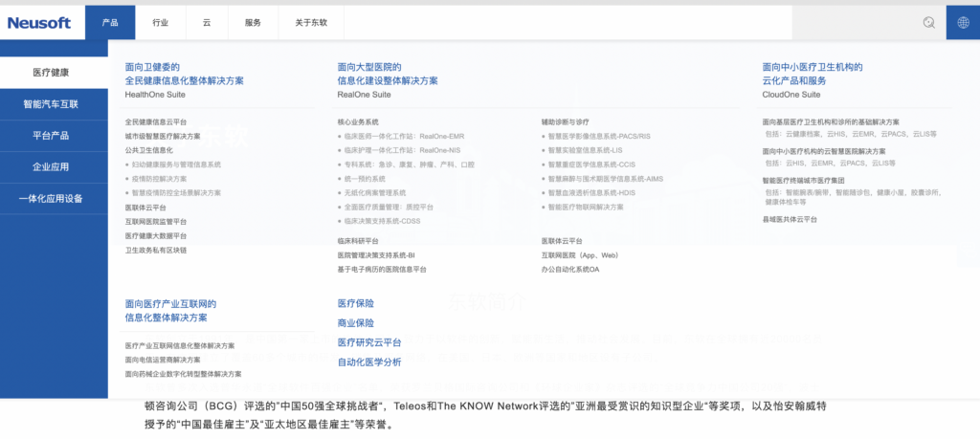The image size is (980, 439).
Task: Click the globe language icon
Action: [963, 23]
